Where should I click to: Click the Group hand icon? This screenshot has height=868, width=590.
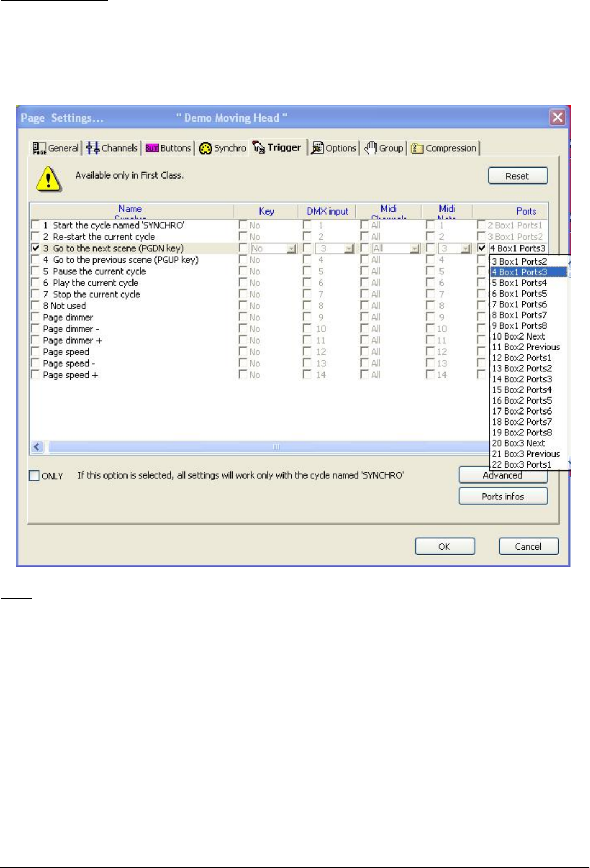pos(371,148)
